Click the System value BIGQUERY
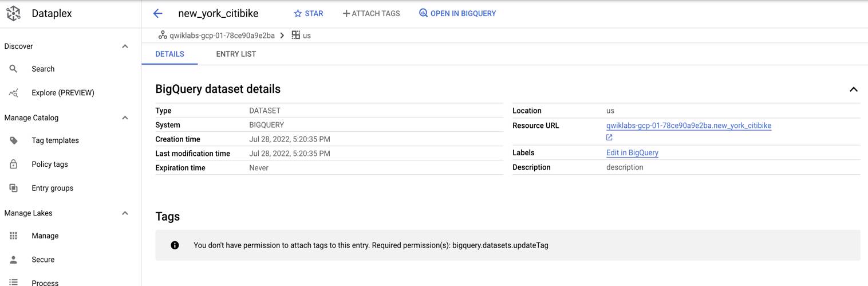Image resolution: width=868 pixels, height=286 pixels. click(266, 125)
